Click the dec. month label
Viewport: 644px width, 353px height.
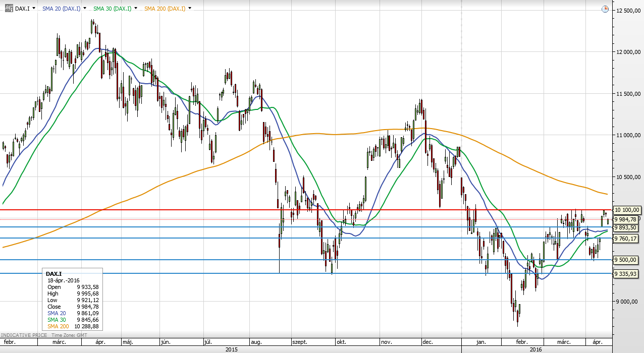(x=427, y=342)
